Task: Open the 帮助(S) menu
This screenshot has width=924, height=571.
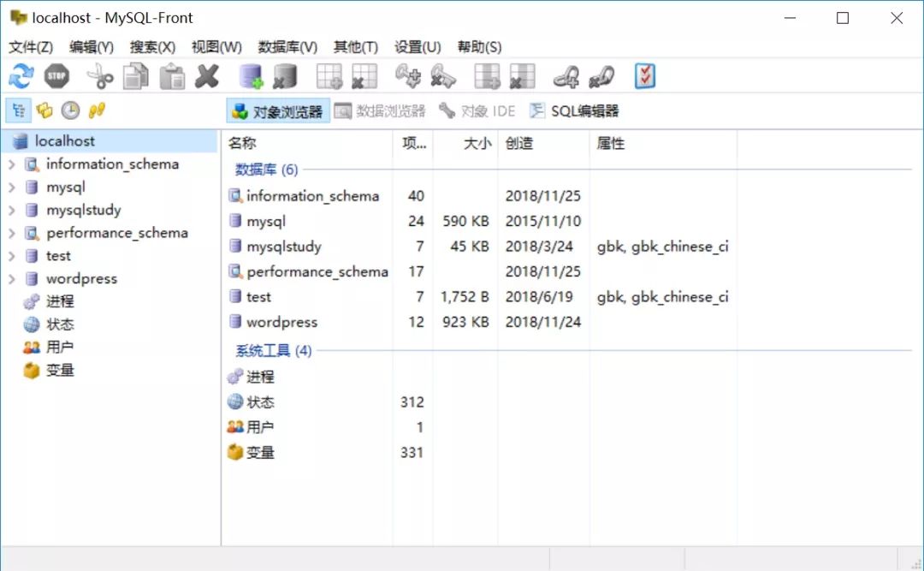Action: 480,46
